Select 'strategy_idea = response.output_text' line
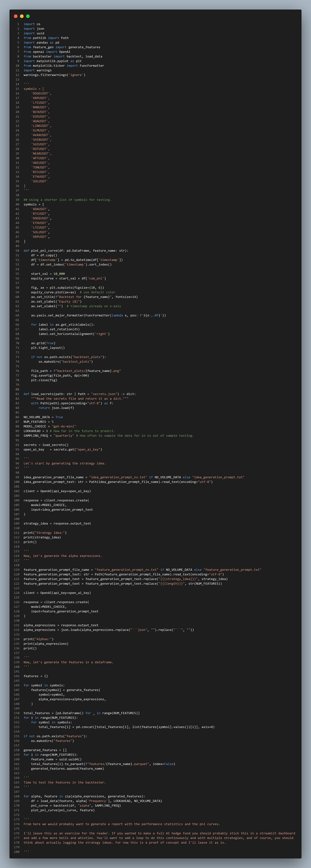This screenshot has width=311, height=868. [x=57, y=523]
